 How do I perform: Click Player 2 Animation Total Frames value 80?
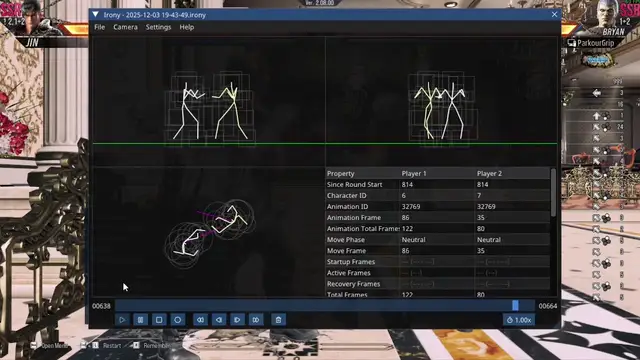(x=480, y=229)
